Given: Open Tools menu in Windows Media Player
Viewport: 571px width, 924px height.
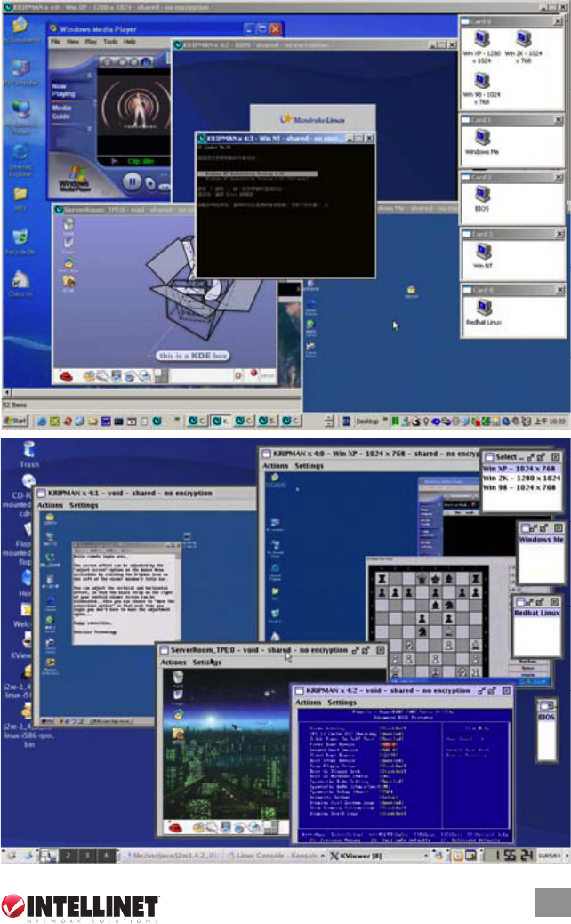Looking at the screenshot, I should 110,42.
